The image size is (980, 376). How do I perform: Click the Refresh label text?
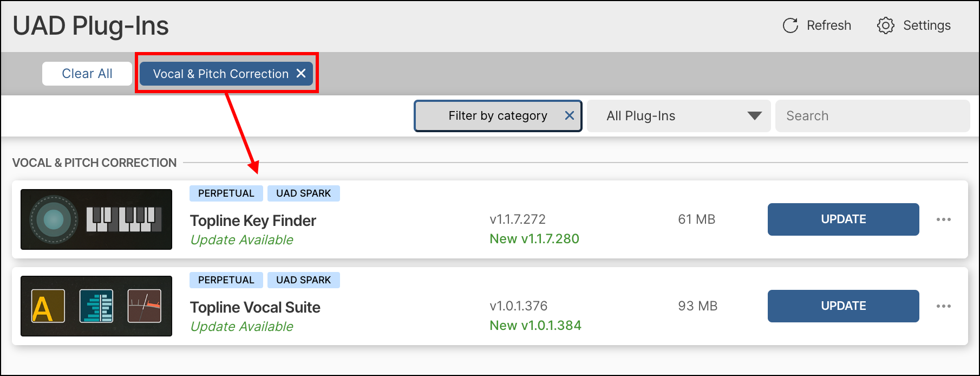click(x=828, y=25)
